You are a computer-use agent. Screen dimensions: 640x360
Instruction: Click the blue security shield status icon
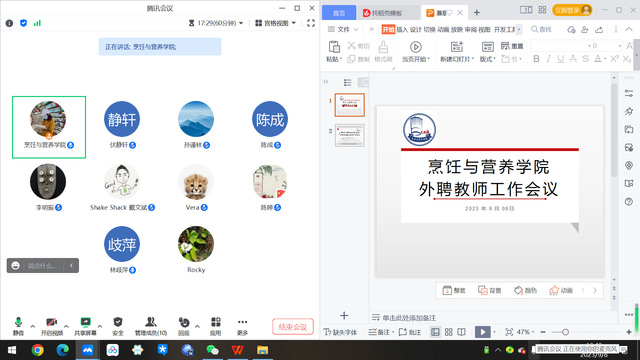click(23, 23)
